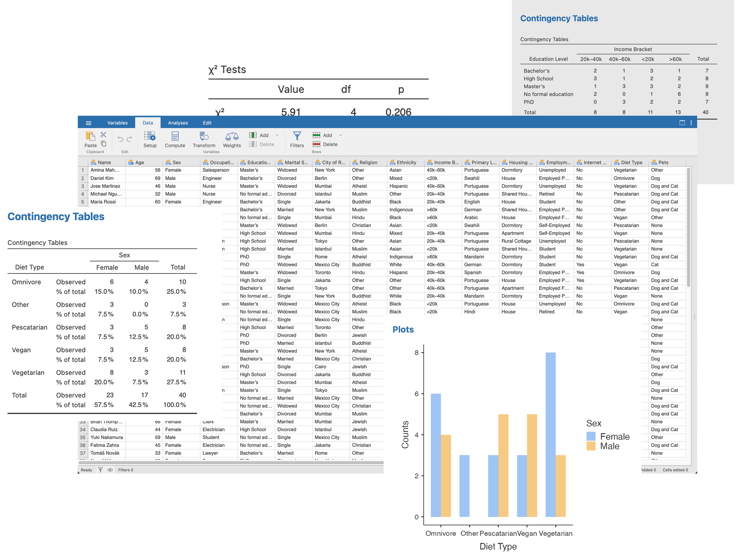Image resolution: width=744 pixels, height=560 pixels.
Task: Click the Copy icon below scissors
Action: pos(103,144)
